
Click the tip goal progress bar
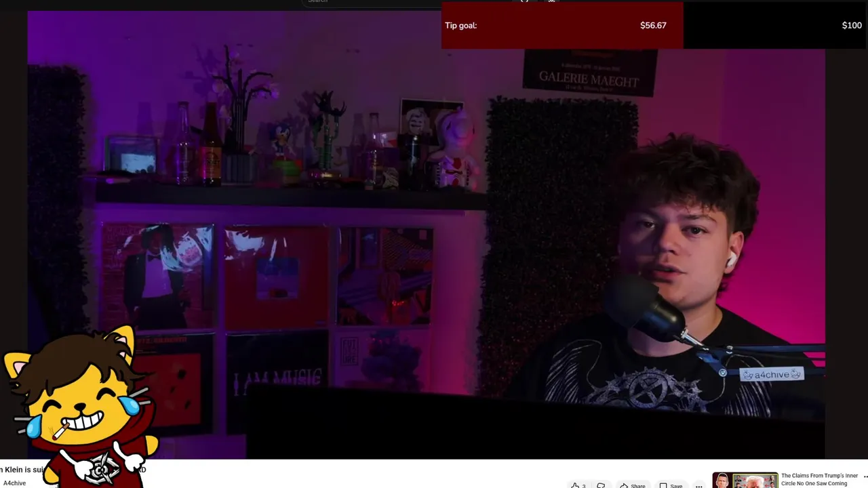[x=654, y=26]
